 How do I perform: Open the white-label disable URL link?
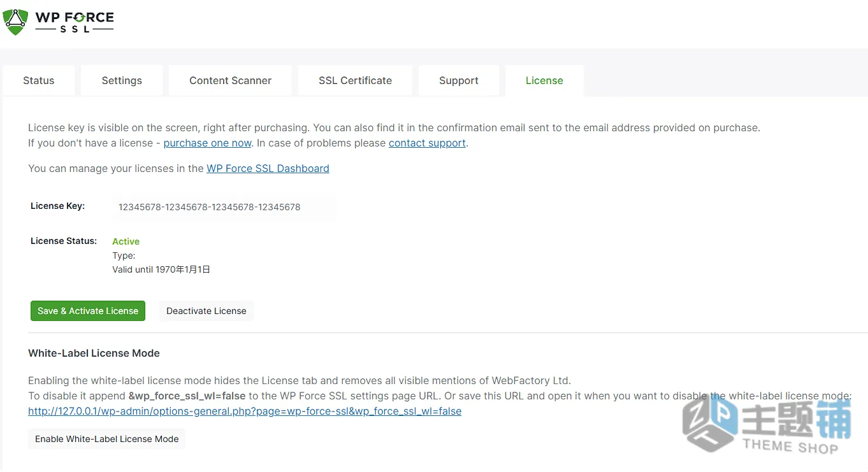[x=245, y=411]
